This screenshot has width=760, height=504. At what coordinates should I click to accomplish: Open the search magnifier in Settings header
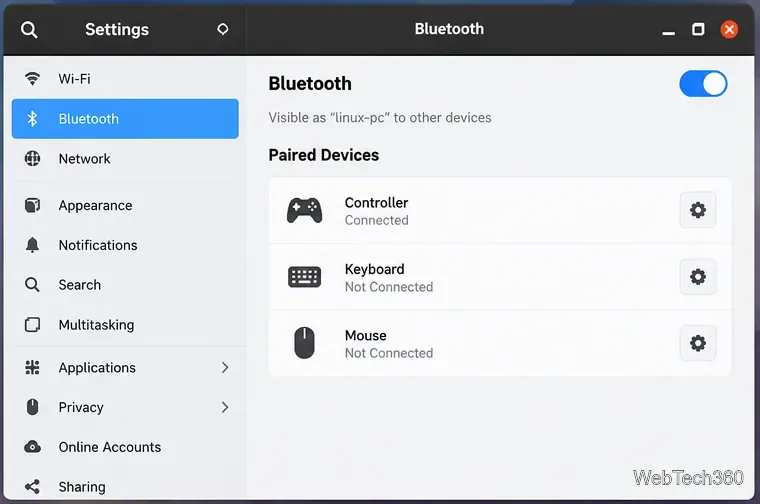pyautogui.click(x=29, y=30)
